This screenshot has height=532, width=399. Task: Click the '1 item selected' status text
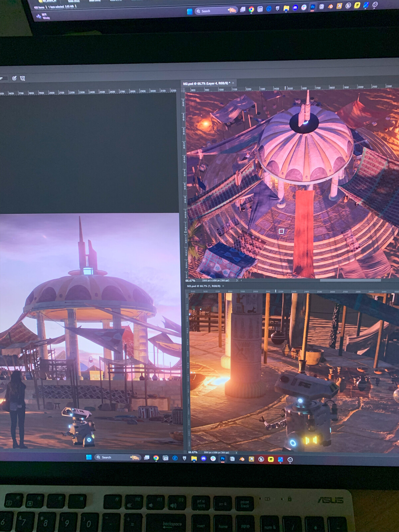click(56, 7)
